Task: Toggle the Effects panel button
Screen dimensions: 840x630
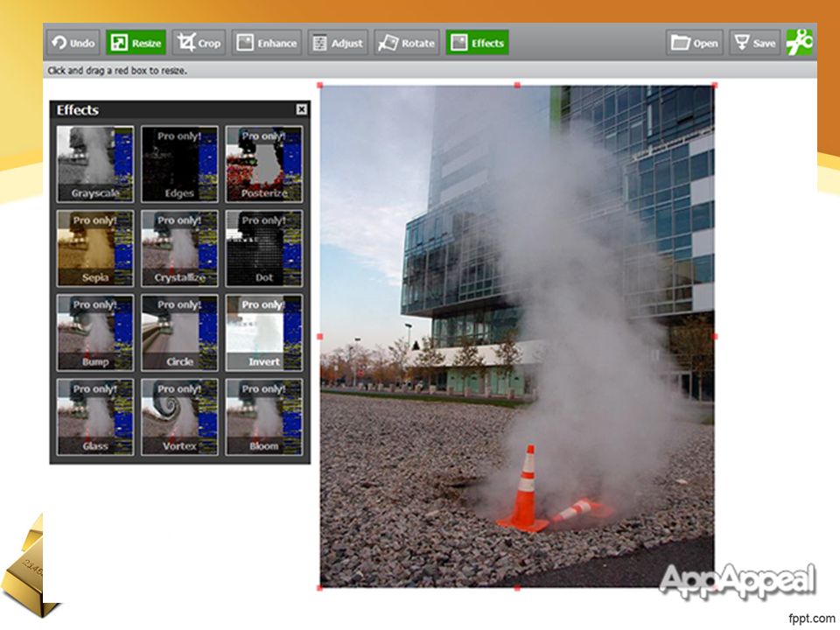Action: (x=478, y=43)
